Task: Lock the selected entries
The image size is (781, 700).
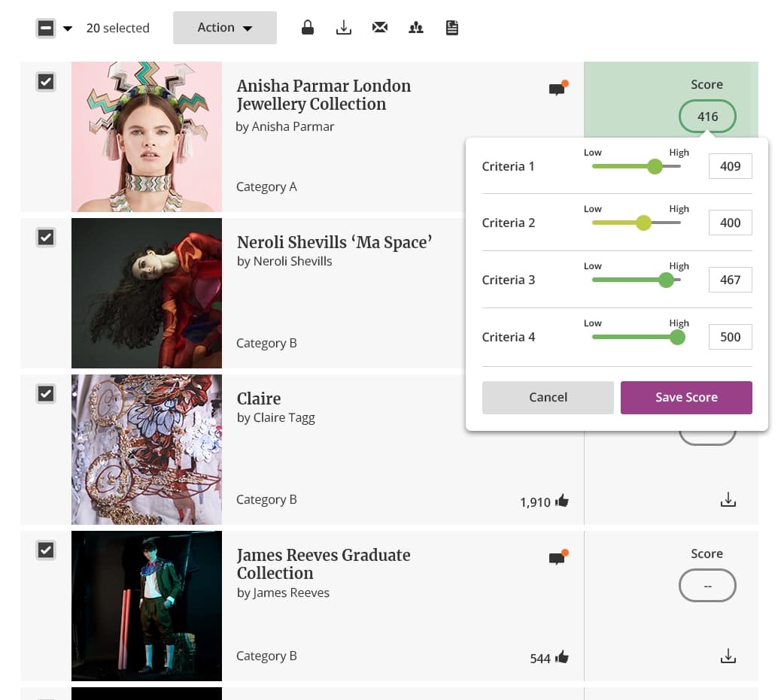Action: pos(307,27)
